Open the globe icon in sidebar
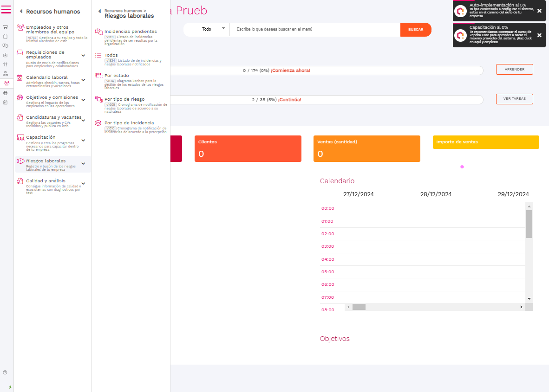The width and height of the screenshot is (549, 392). 6,93
